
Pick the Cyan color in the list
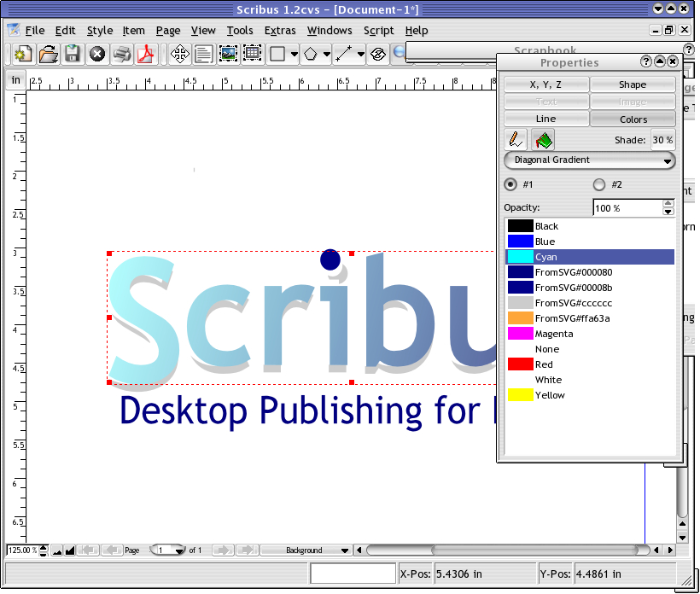click(x=590, y=257)
